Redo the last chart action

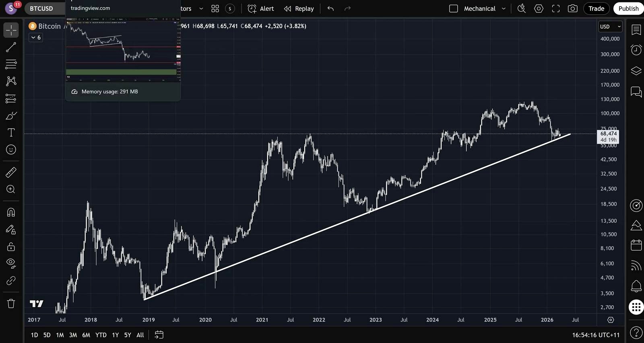[347, 8]
